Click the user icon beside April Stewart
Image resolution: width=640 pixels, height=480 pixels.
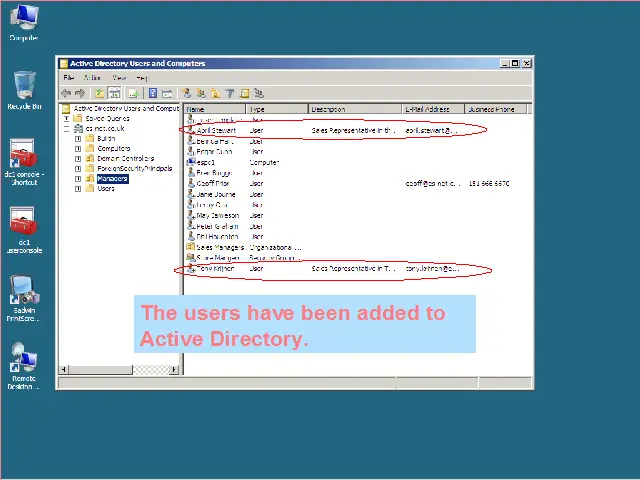191,130
